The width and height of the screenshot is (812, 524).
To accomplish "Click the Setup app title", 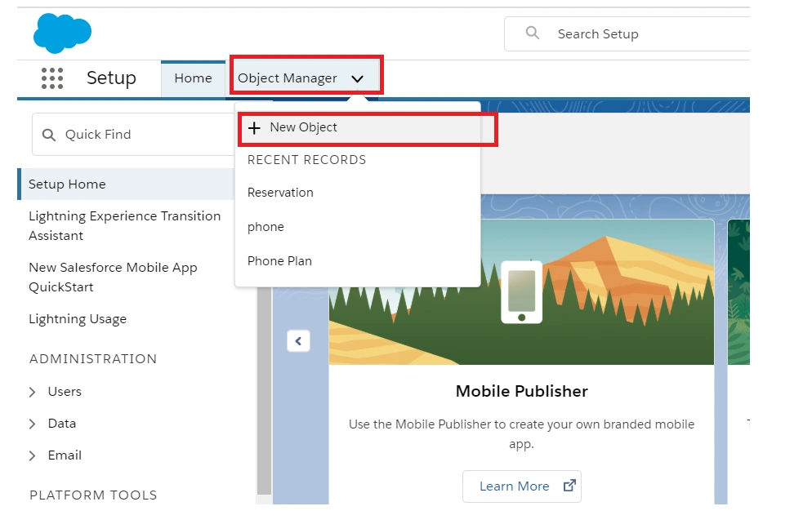I will click(111, 78).
